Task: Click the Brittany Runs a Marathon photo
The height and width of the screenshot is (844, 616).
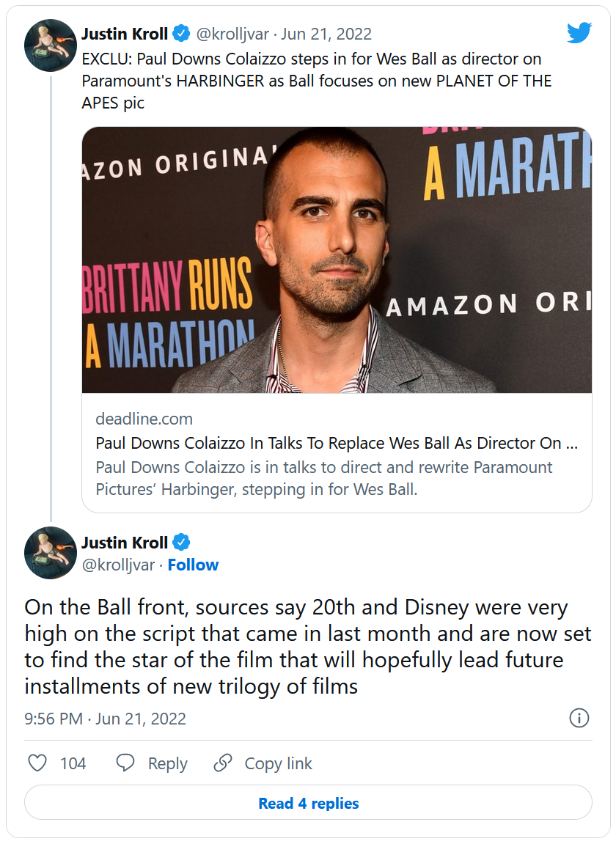Action: coord(337,260)
